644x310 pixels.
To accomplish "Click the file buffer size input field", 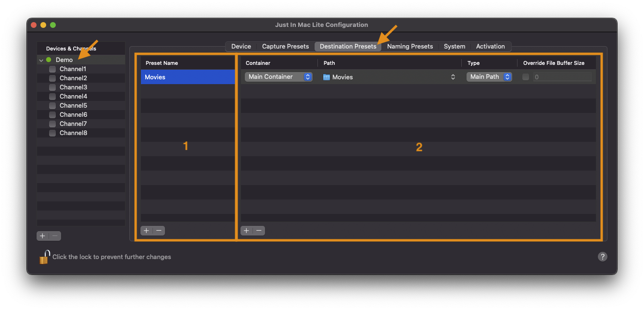I will coord(562,77).
